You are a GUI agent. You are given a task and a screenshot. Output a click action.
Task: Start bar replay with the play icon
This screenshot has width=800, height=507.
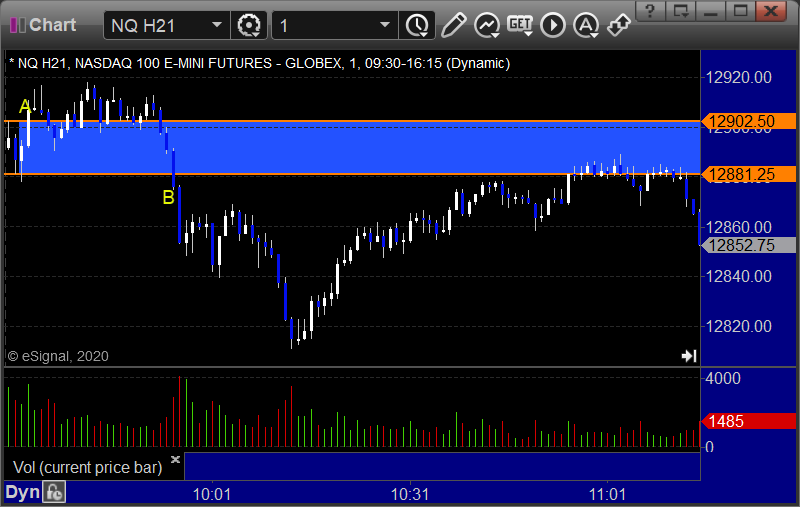pyautogui.click(x=553, y=25)
